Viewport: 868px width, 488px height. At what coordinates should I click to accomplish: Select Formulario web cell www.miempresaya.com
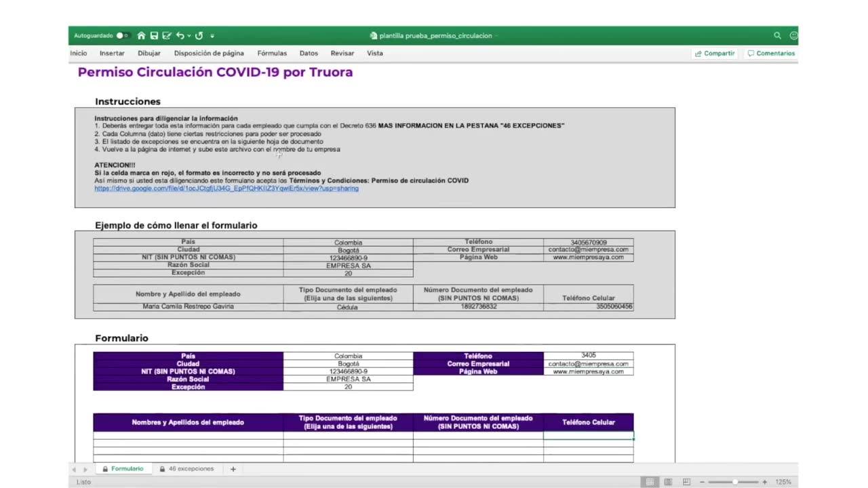(x=589, y=371)
